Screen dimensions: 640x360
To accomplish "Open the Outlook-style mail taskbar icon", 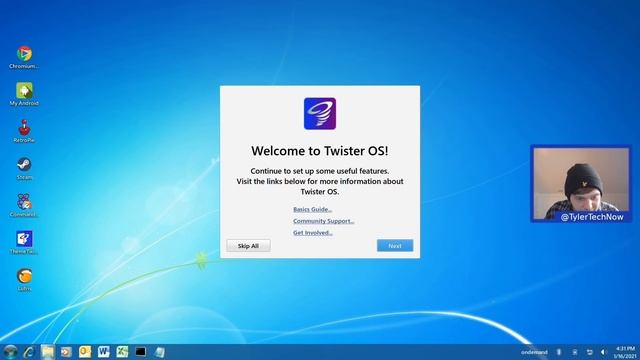I will (85, 352).
